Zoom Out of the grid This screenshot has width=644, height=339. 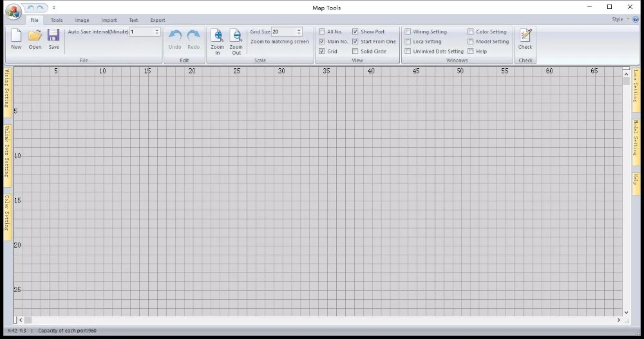[236, 41]
